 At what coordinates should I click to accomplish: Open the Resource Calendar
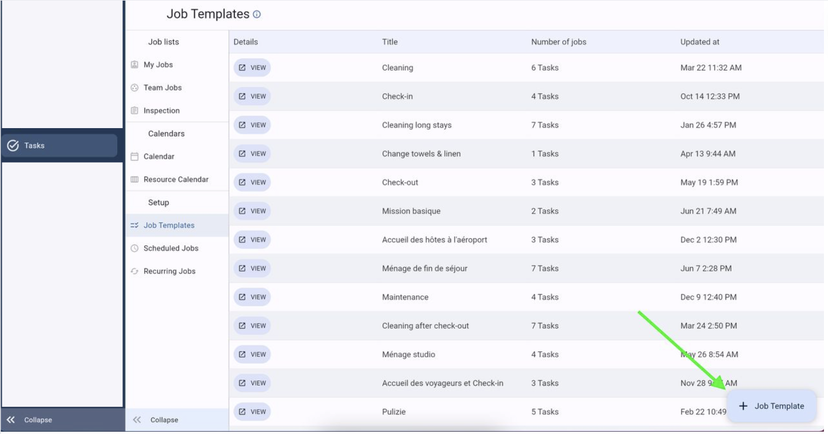[x=176, y=180]
